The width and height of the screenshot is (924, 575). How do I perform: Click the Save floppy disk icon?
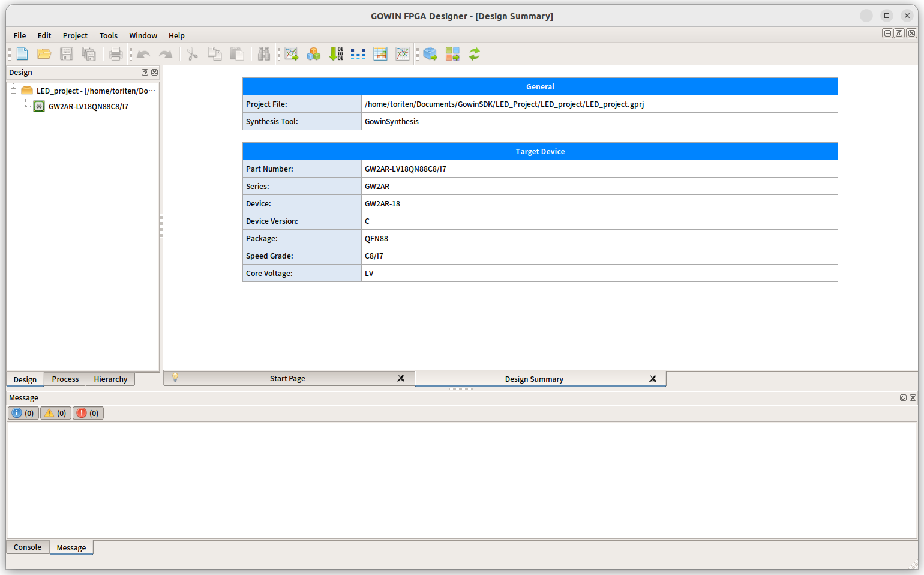[x=67, y=54]
